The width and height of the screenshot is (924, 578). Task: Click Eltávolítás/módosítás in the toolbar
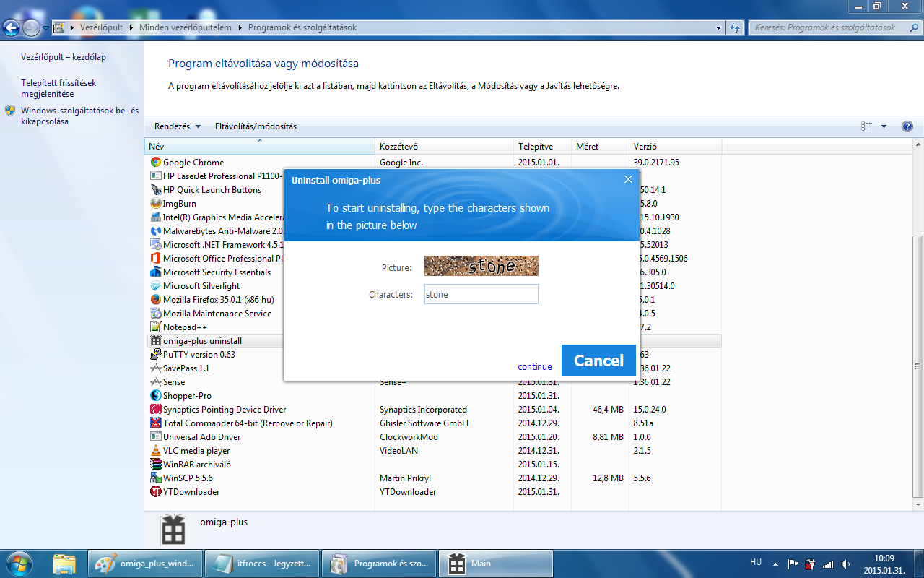pos(256,126)
